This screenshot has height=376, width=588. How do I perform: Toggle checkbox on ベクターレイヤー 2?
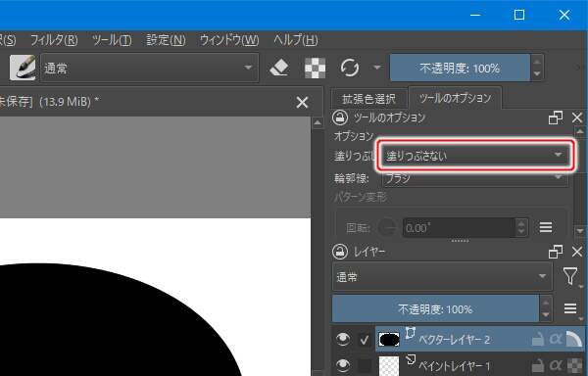coord(365,340)
